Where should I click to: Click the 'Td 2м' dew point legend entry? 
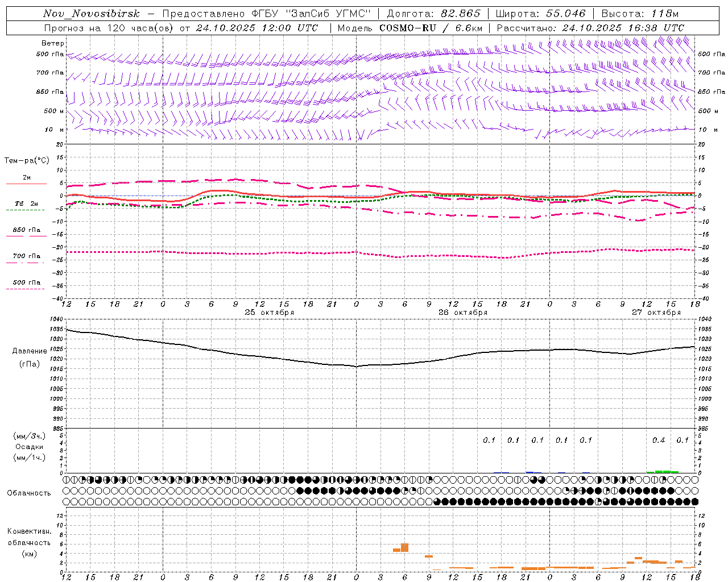coord(26,206)
